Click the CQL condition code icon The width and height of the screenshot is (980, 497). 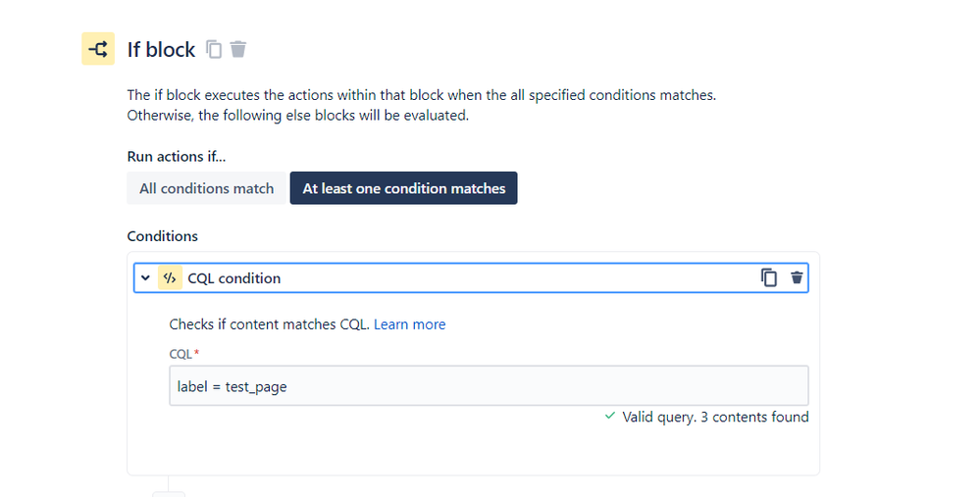[170, 277]
